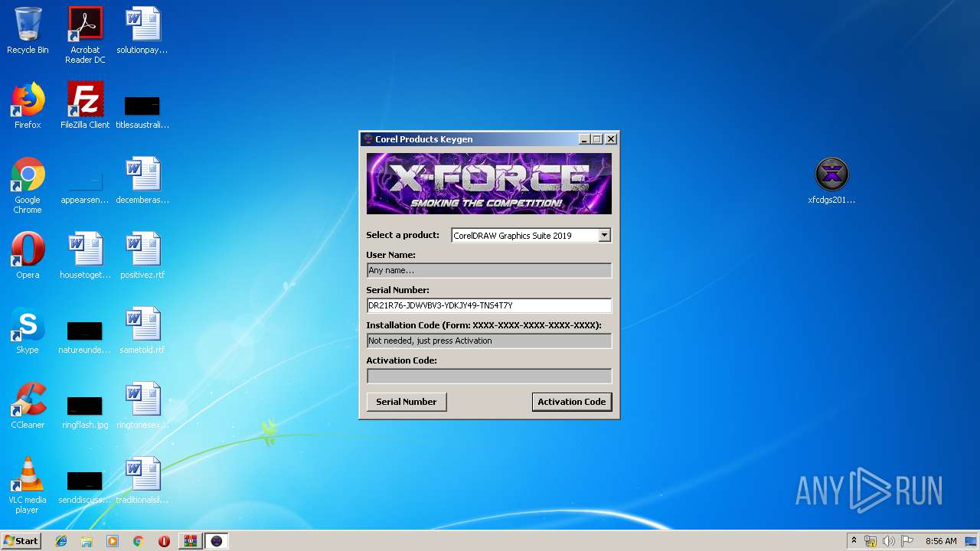
Task: Open the product selection dropdown arrow
Action: [x=604, y=235]
